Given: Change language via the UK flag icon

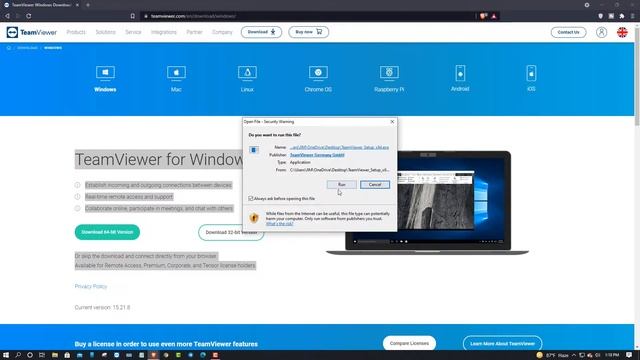Looking at the screenshot, I should pyautogui.click(x=622, y=32).
